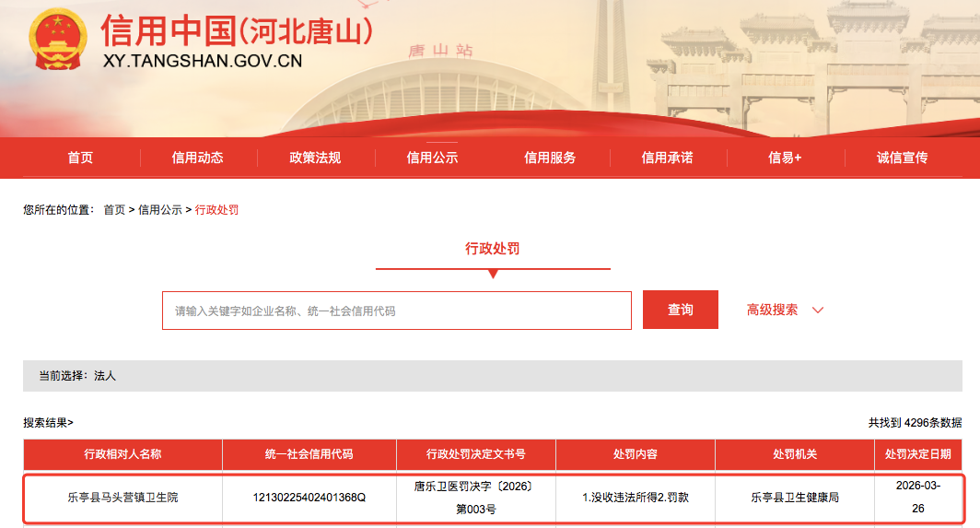Select the 信用公示 navigation item
980x528 pixels.
click(x=432, y=158)
